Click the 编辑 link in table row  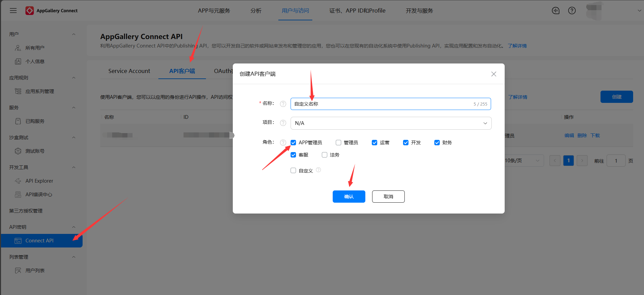569,135
